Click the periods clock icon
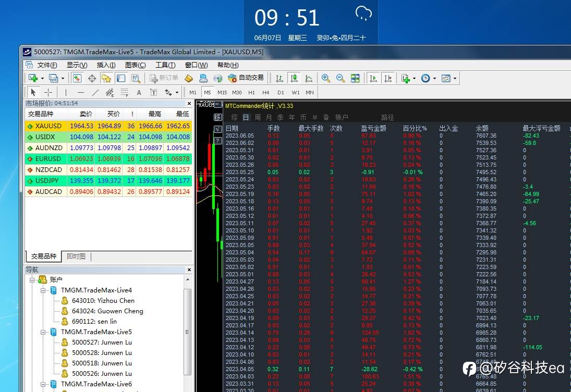Viewport: 571px width, 392px height. click(x=426, y=78)
